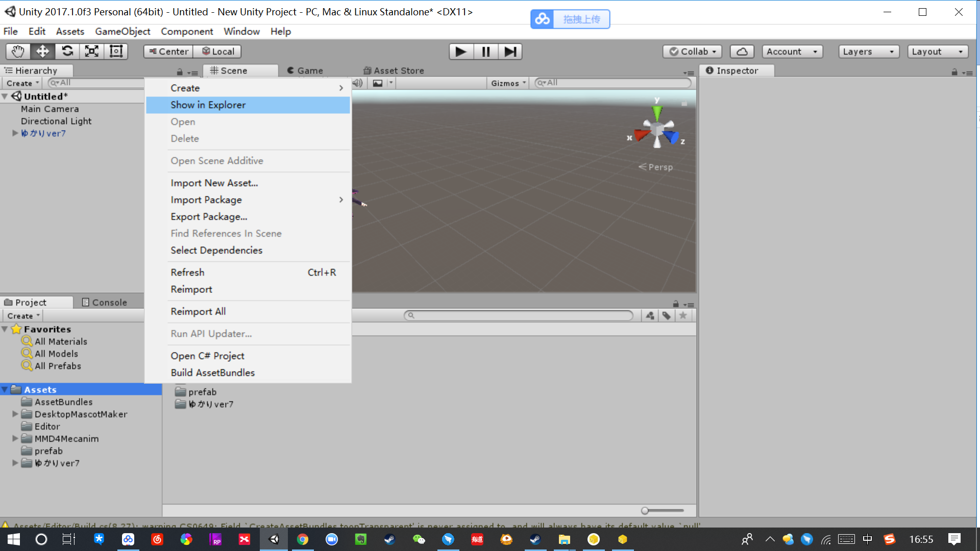
Task: Switch to the Console tab
Action: click(x=104, y=303)
